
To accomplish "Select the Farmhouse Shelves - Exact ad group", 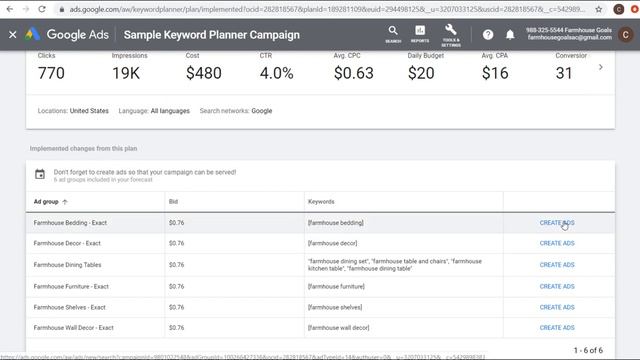I will tap(69, 307).
